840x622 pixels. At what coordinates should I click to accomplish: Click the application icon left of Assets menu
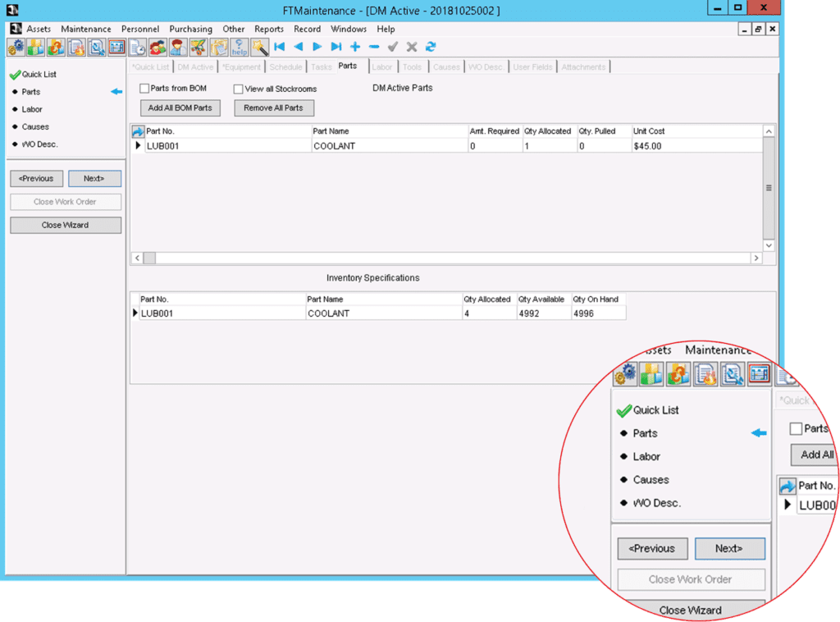16,29
